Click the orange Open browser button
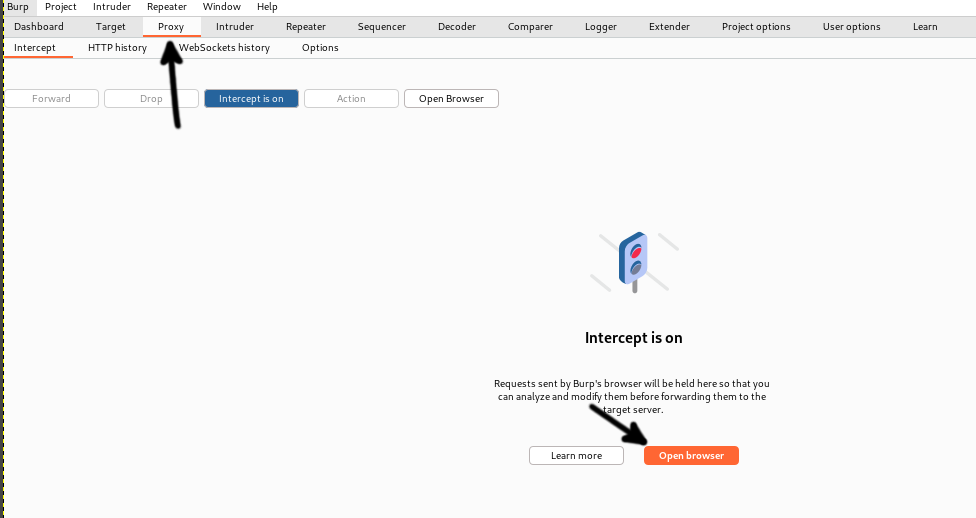This screenshot has height=518, width=976. click(x=692, y=455)
